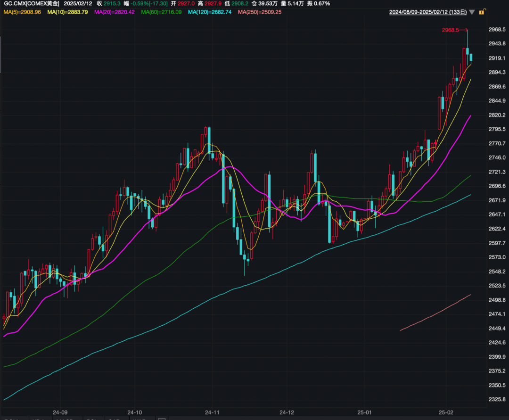Viewport: 509px width, 420px height.
Task: Toggle the yellow chart lock icon
Action: tap(482, 12)
